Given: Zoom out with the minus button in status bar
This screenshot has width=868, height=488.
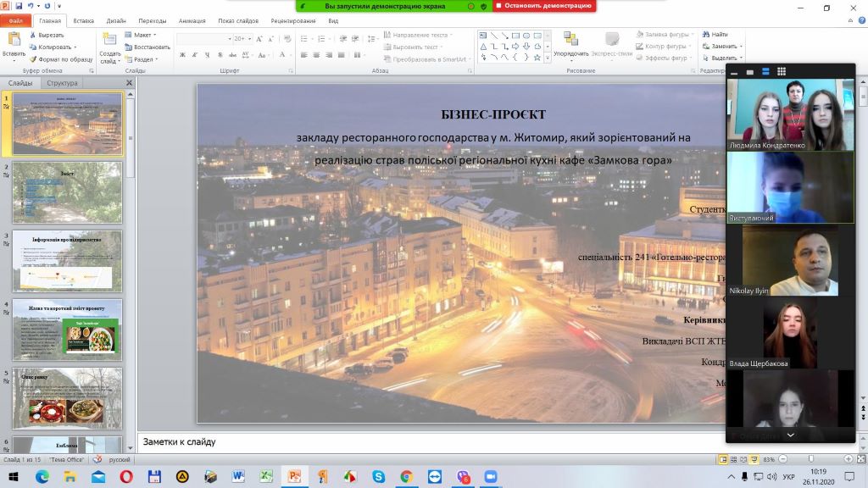Looking at the screenshot, I should tap(782, 459).
